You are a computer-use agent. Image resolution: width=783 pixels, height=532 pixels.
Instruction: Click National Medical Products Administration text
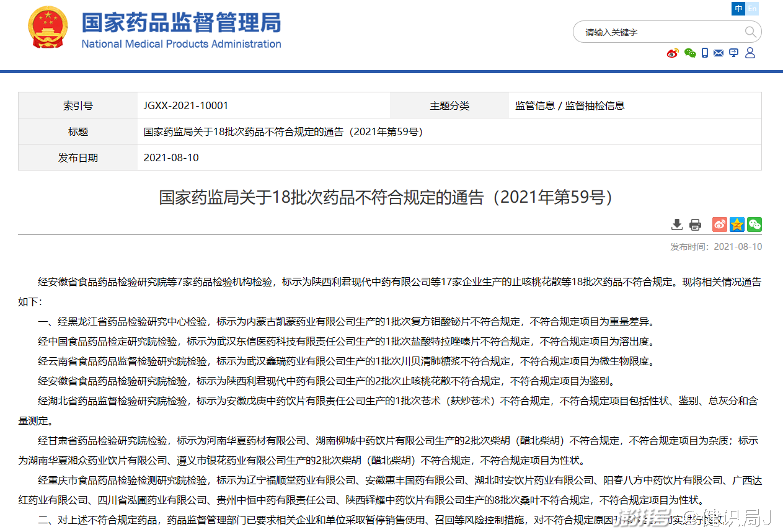181,44
